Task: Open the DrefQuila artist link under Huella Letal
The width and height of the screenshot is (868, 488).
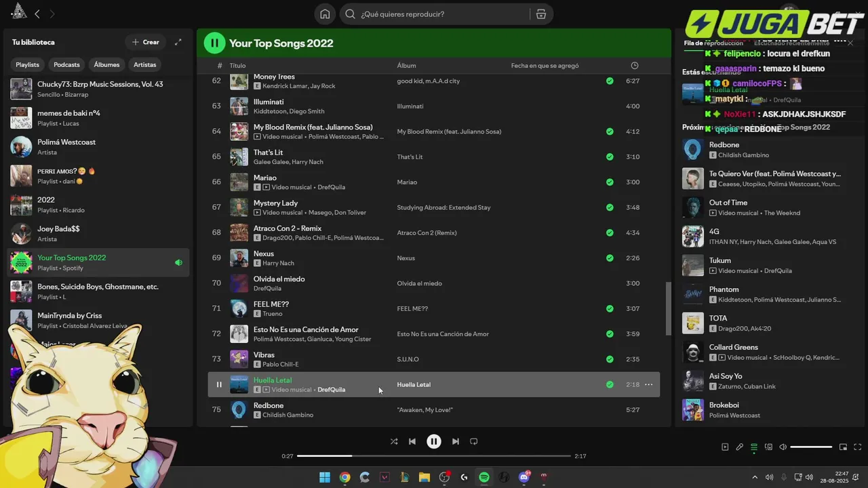Action: tap(331, 390)
